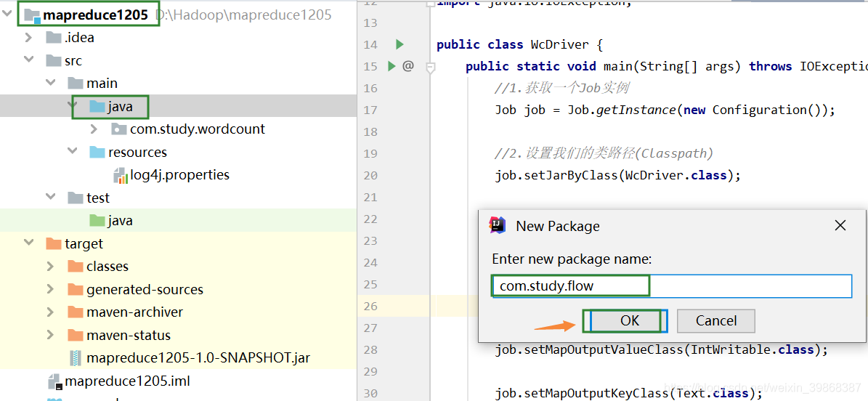
Task: Click the generated-sources folder icon
Action: [x=76, y=289]
